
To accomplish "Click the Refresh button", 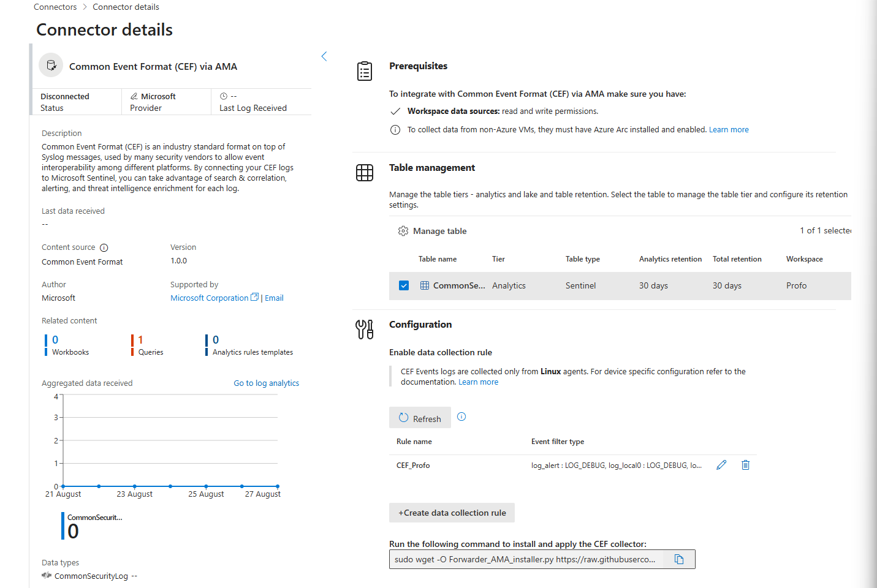I will [420, 418].
